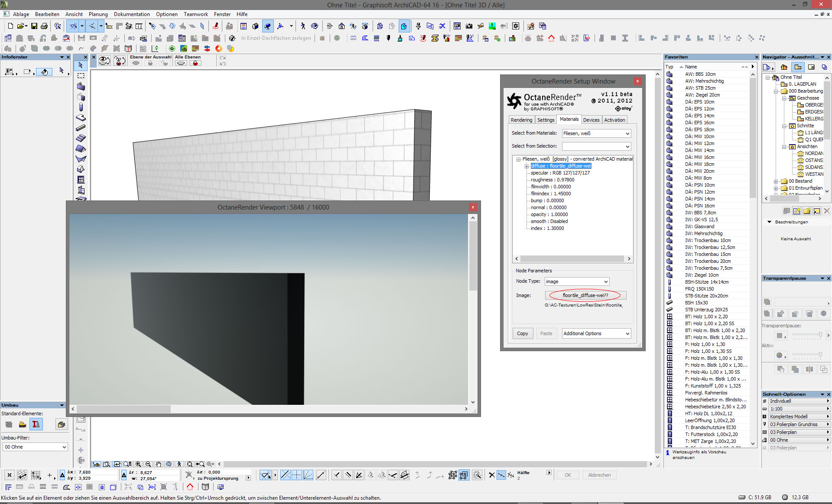
Task: Switch to the Rendering tab
Action: point(521,120)
